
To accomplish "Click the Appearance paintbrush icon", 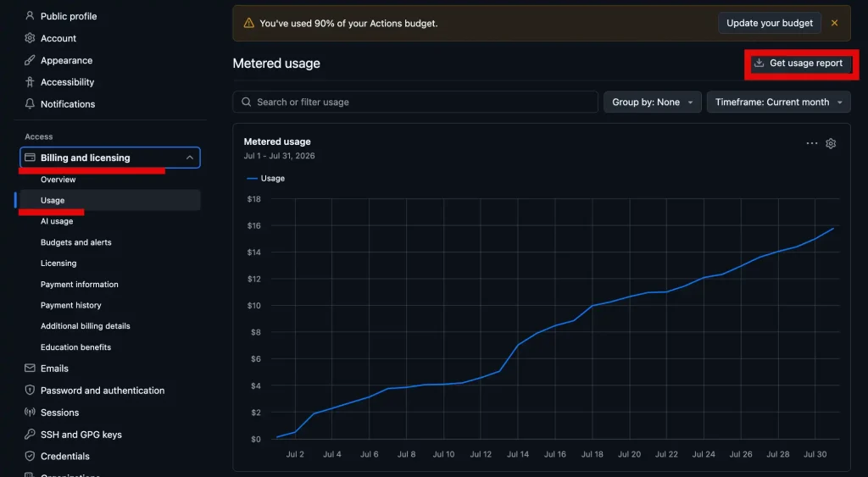I will [x=30, y=60].
